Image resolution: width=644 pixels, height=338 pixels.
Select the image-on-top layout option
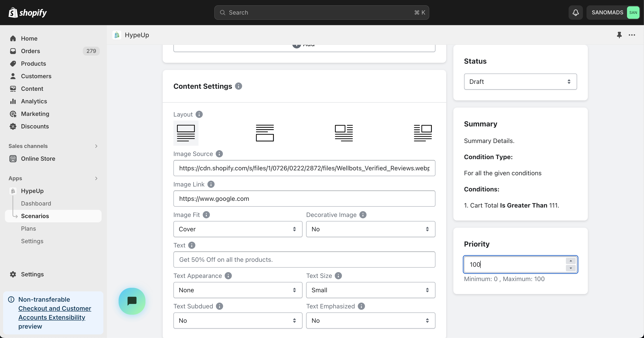[x=186, y=133]
